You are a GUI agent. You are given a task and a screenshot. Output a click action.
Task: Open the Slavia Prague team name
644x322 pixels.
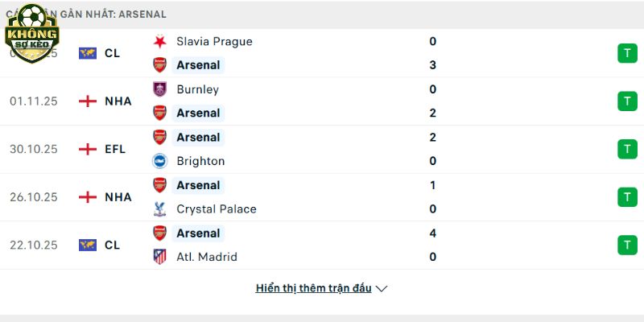(214, 41)
